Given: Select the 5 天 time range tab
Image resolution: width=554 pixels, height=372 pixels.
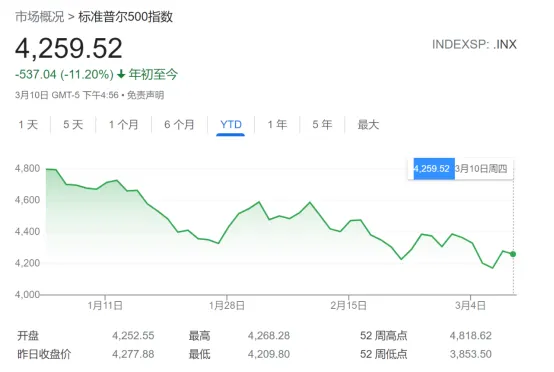Looking at the screenshot, I should click(x=73, y=124).
